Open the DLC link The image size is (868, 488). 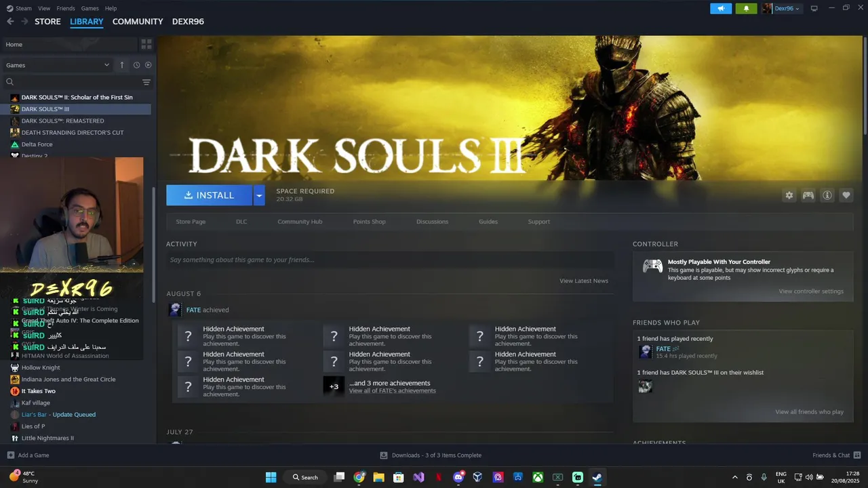coord(241,222)
